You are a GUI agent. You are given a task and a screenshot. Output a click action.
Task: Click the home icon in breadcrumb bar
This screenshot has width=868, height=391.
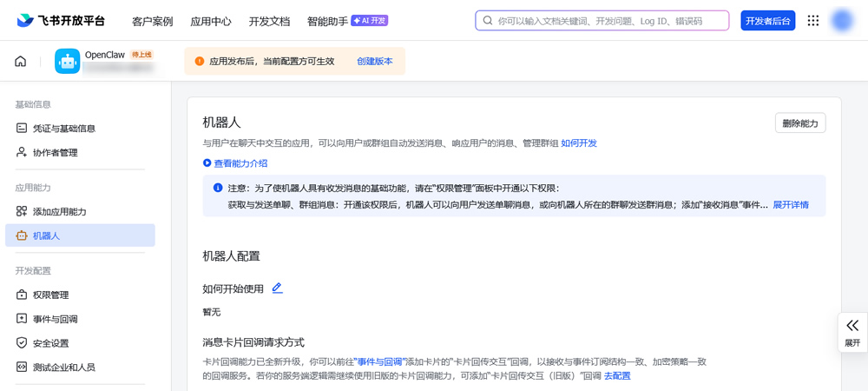tap(21, 62)
